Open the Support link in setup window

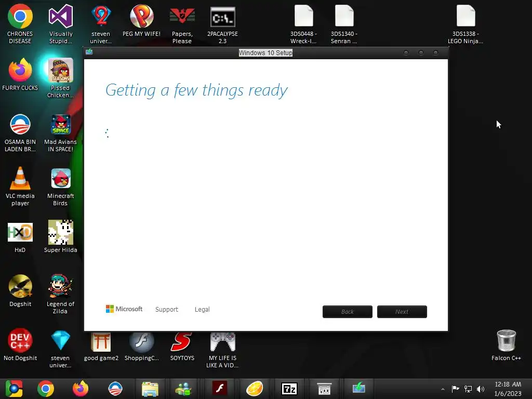coord(167,310)
